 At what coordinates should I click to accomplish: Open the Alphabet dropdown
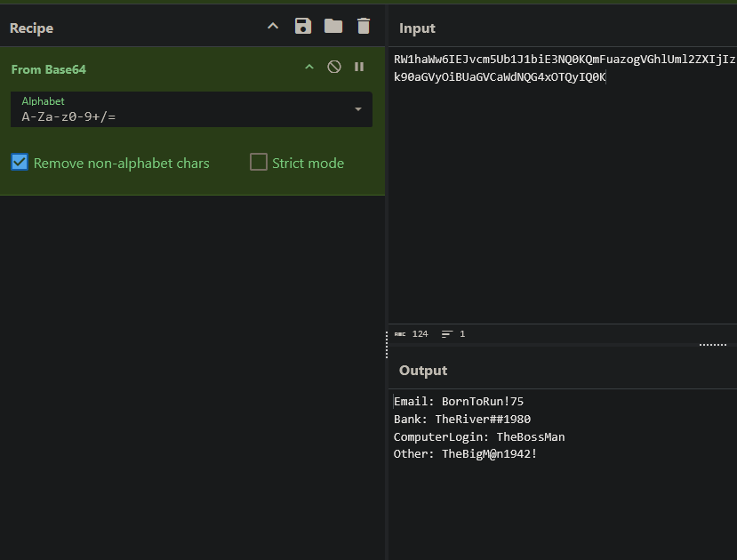(x=357, y=109)
